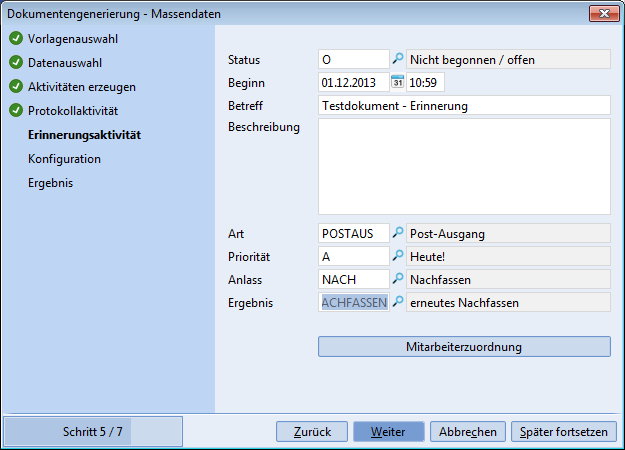
Task: Click the green checkmark beside Protokollaktivität
Action: [x=16, y=110]
